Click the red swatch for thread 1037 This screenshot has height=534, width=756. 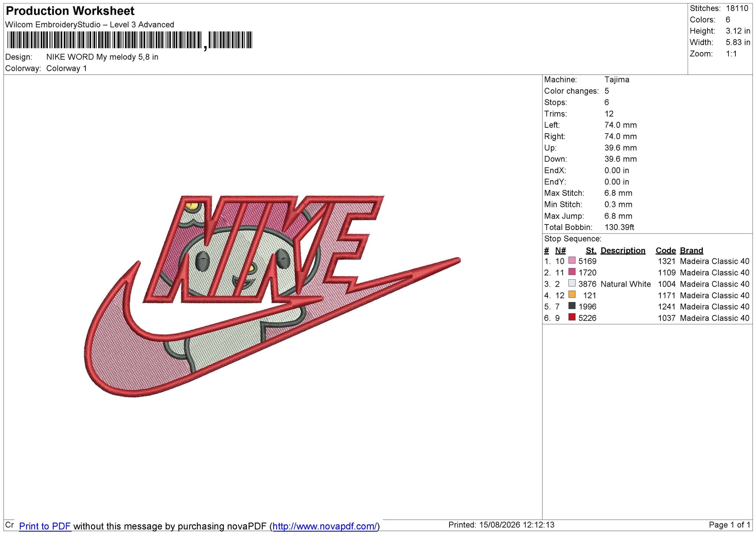(571, 317)
